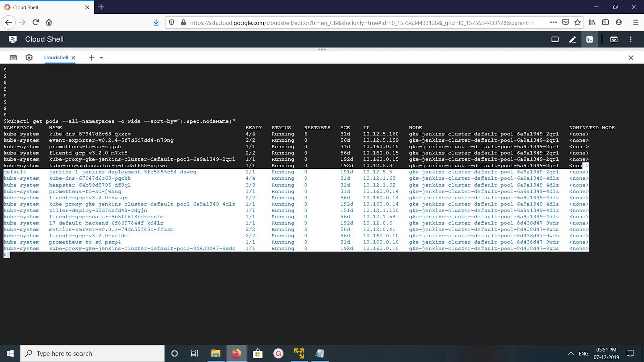Image resolution: width=644 pixels, height=362 pixels.
Task: Open Windows Start menu
Action: pyautogui.click(x=10, y=353)
